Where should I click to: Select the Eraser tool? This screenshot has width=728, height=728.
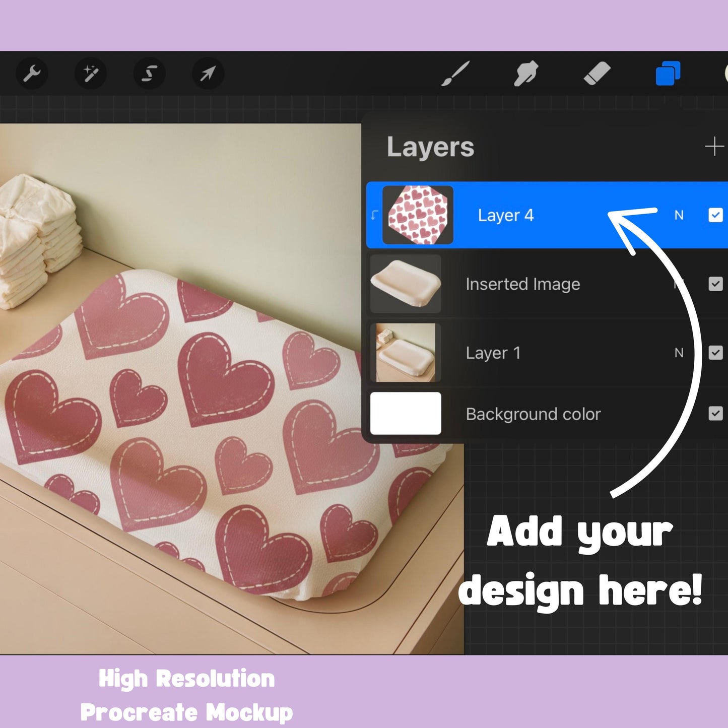pos(597,74)
